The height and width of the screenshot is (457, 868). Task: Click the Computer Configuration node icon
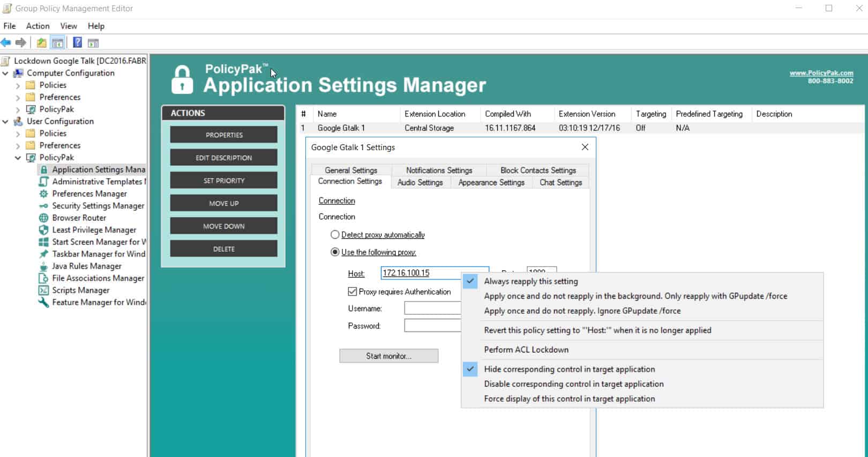pyautogui.click(x=18, y=73)
